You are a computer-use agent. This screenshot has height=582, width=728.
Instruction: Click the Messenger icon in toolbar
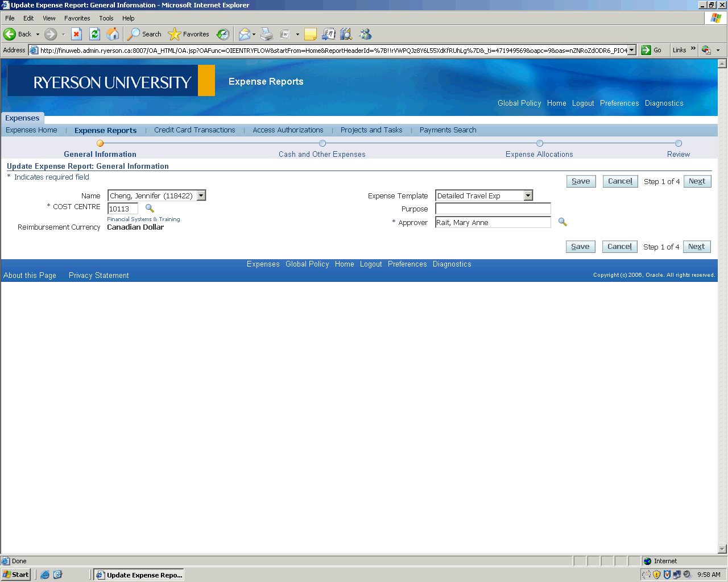[365, 34]
